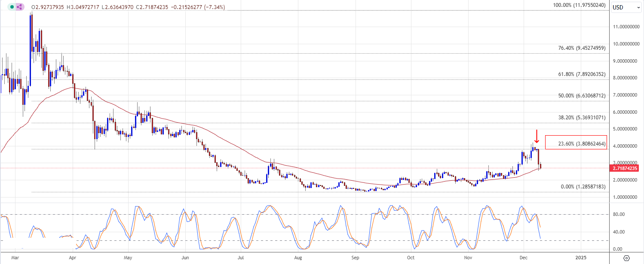
Task: Click the 100.00% Fibonacci level label
Action: (x=579, y=5)
